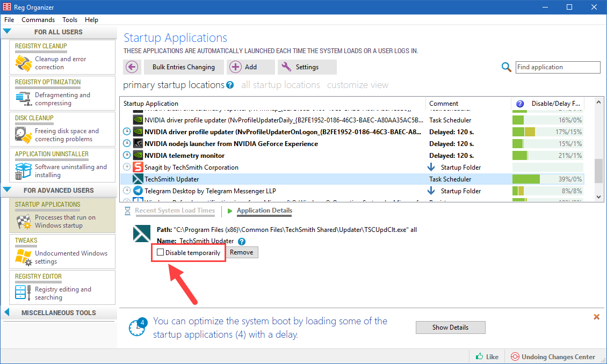This screenshot has width=607, height=364.
Task: Toggle delay clock on Telegram Desktop entry
Action: 127,191
